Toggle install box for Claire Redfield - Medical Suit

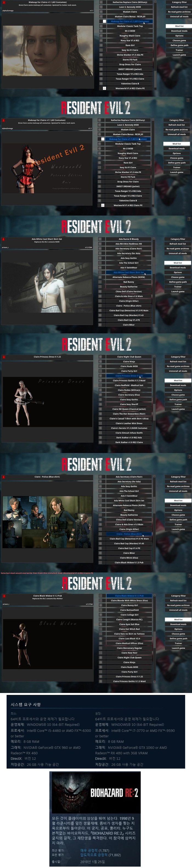point(100,385)
